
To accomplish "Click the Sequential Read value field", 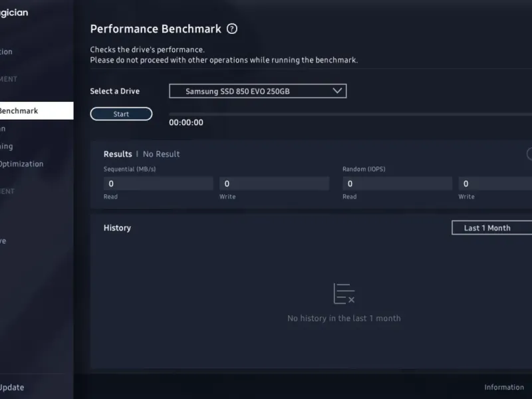I will pos(158,184).
